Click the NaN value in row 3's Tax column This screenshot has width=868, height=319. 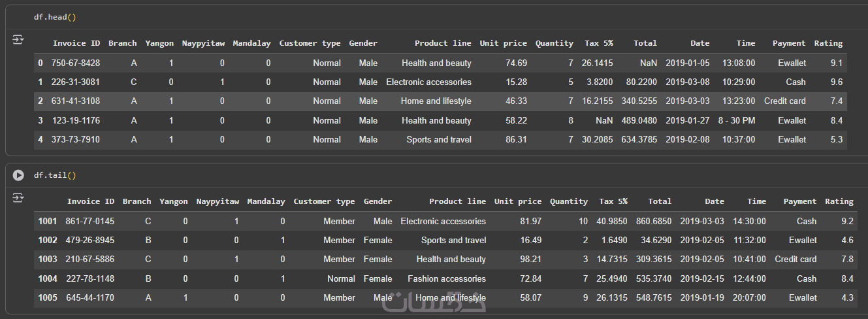[603, 120]
